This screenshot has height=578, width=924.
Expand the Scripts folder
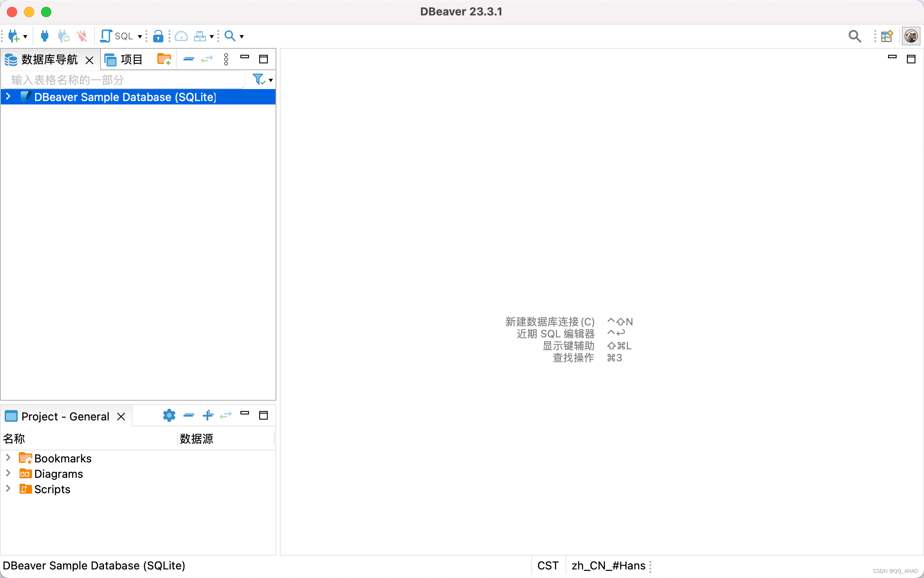(x=8, y=489)
